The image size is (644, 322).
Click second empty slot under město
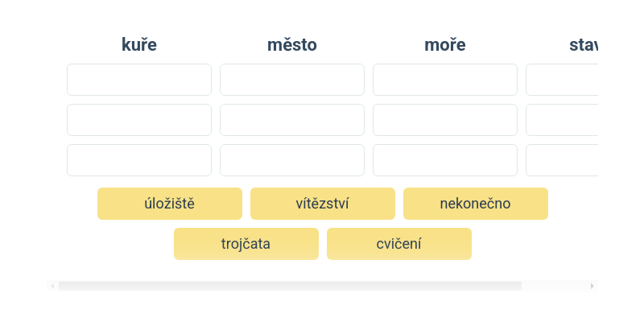coord(291,120)
